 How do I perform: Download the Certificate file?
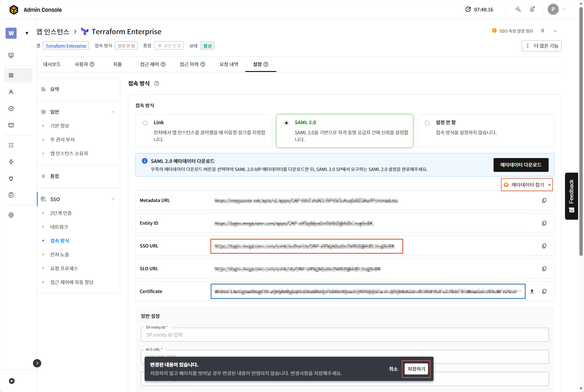(x=532, y=291)
